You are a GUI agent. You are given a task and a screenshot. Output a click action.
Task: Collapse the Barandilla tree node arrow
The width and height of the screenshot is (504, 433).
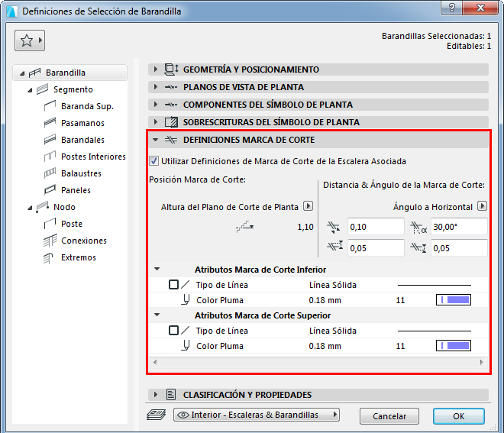pyautogui.click(x=22, y=73)
